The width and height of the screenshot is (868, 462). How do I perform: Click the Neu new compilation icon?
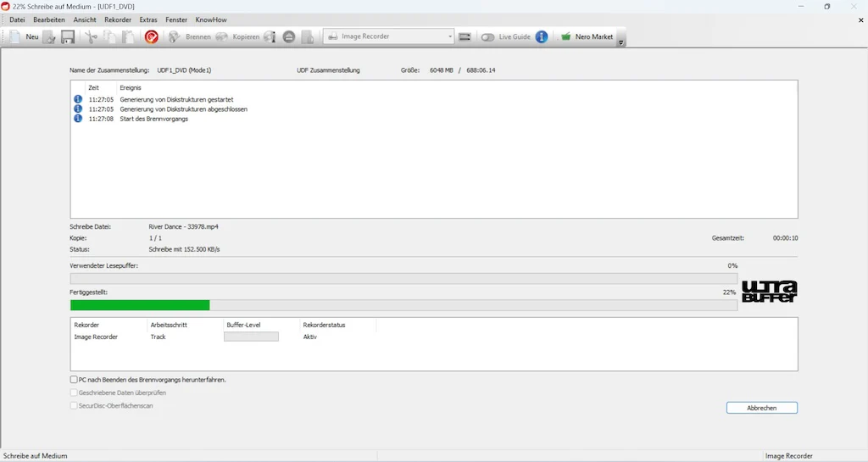[15, 36]
